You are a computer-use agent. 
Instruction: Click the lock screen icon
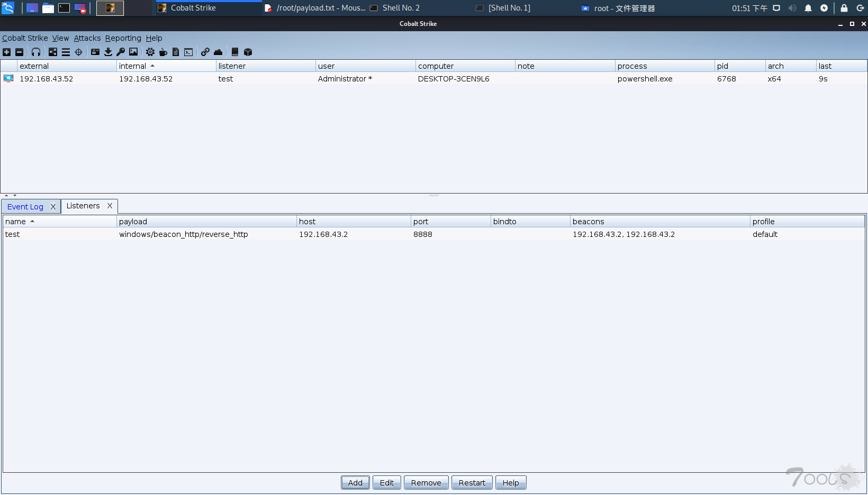point(844,8)
